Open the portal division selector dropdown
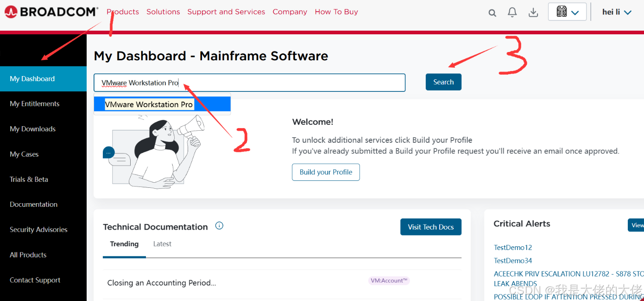The image size is (644, 301). 567,12
